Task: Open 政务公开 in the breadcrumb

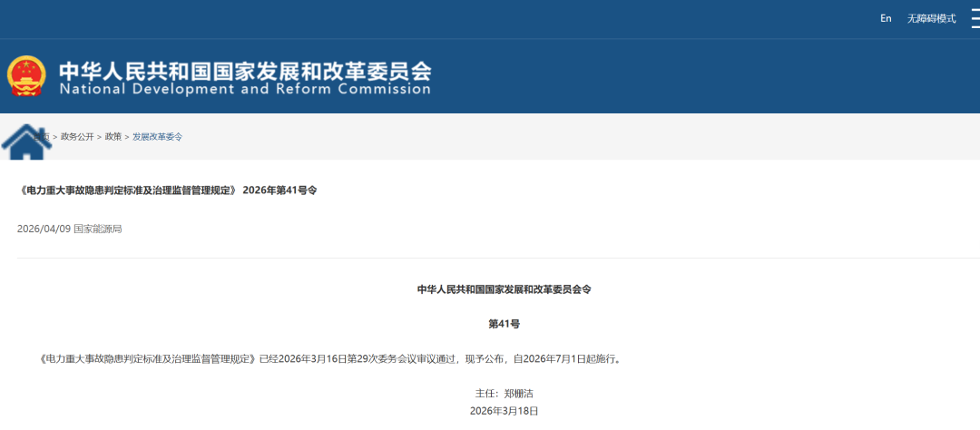Action: click(x=77, y=136)
